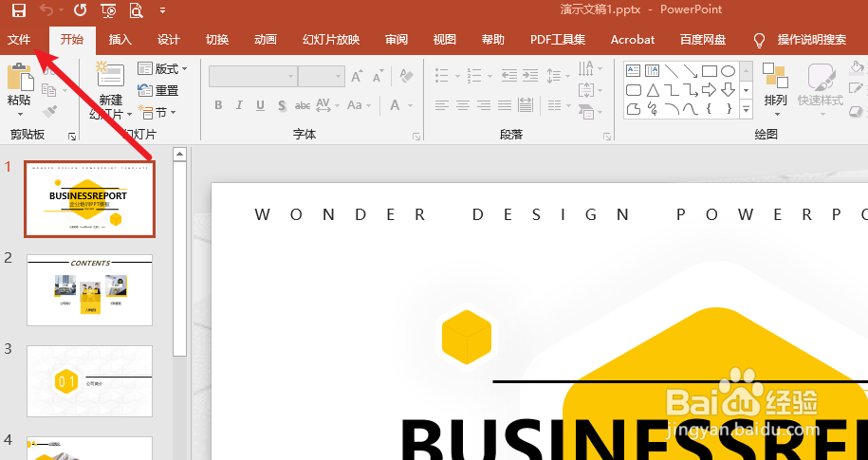Image resolution: width=868 pixels, height=460 pixels.
Task: Click Increase List Level icon
Action: click(x=530, y=75)
